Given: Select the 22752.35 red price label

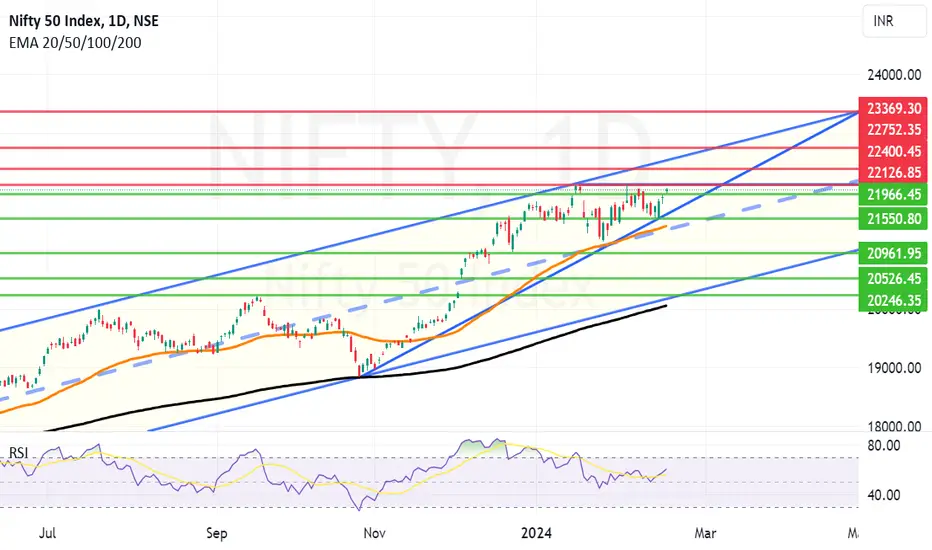Looking at the screenshot, I should click(x=893, y=130).
